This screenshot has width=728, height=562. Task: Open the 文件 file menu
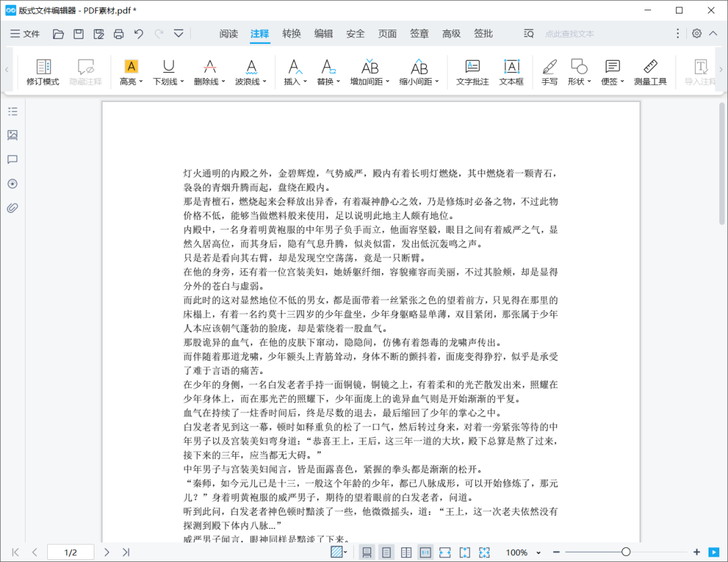tap(25, 34)
